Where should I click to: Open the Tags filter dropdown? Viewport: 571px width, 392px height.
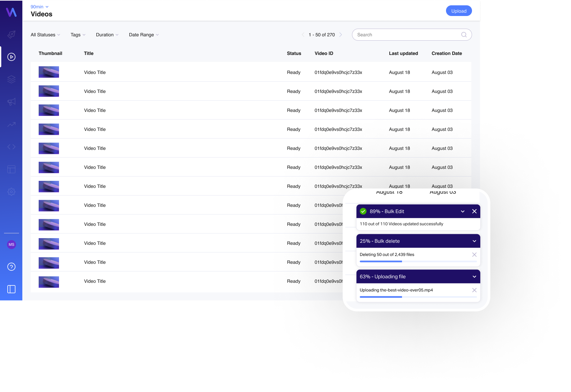coord(78,35)
